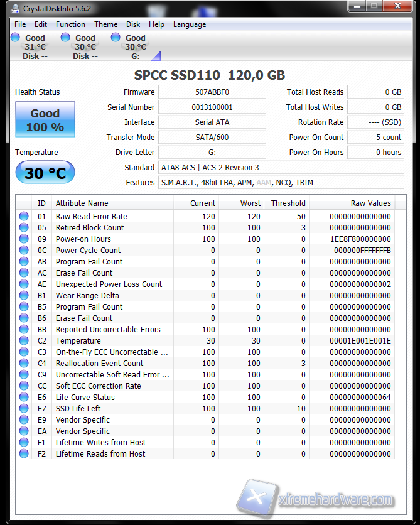Click the Firmware value field 507ABBF0
This screenshot has height=525, width=420.
pos(212,92)
